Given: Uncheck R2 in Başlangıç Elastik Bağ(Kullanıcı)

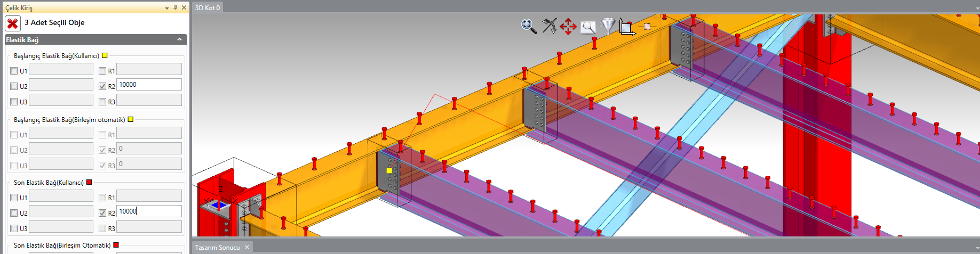Looking at the screenshot, I should [x=102, y=86].
